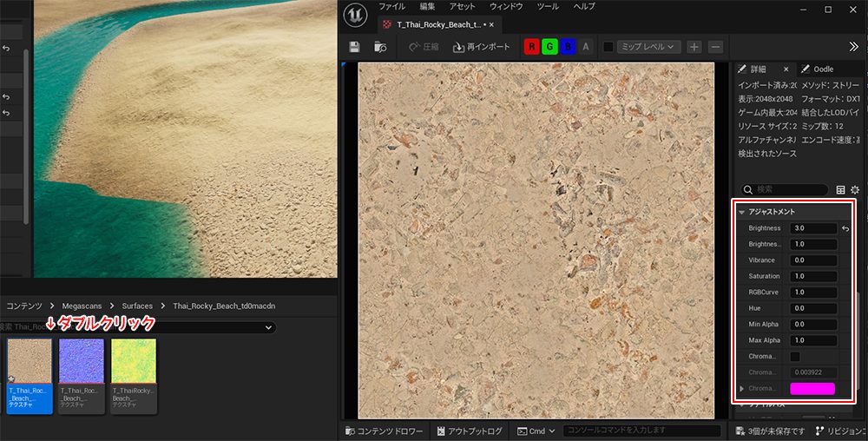The image size is (868, 441).
Task: Toggle the blue channel B button
Action: 568,47
